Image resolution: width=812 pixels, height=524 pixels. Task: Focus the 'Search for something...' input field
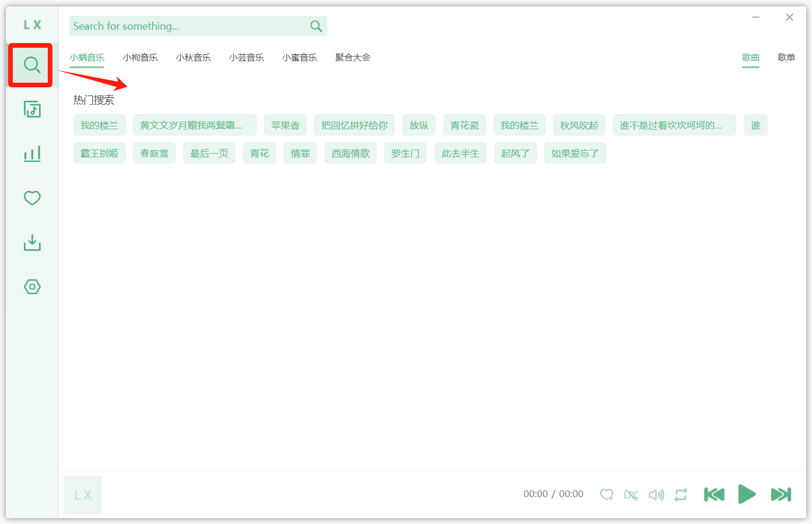(x=186, y=26)
